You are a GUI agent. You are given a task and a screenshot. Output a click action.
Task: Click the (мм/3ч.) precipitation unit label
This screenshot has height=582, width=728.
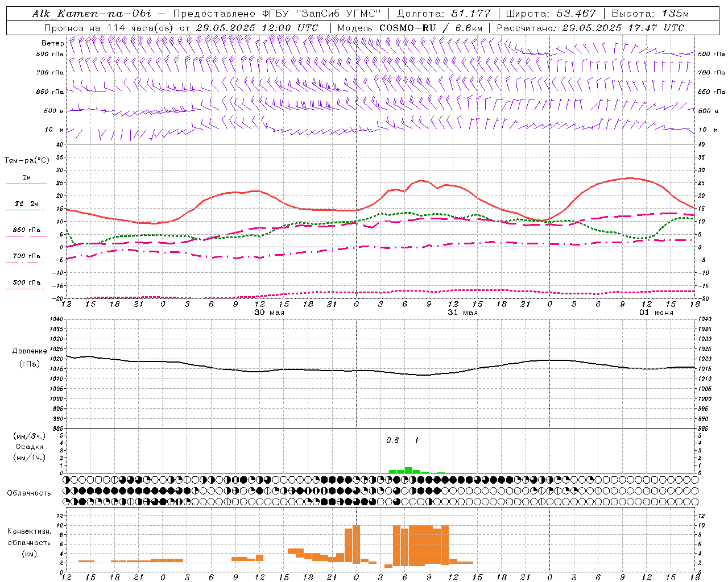[30, 436]
